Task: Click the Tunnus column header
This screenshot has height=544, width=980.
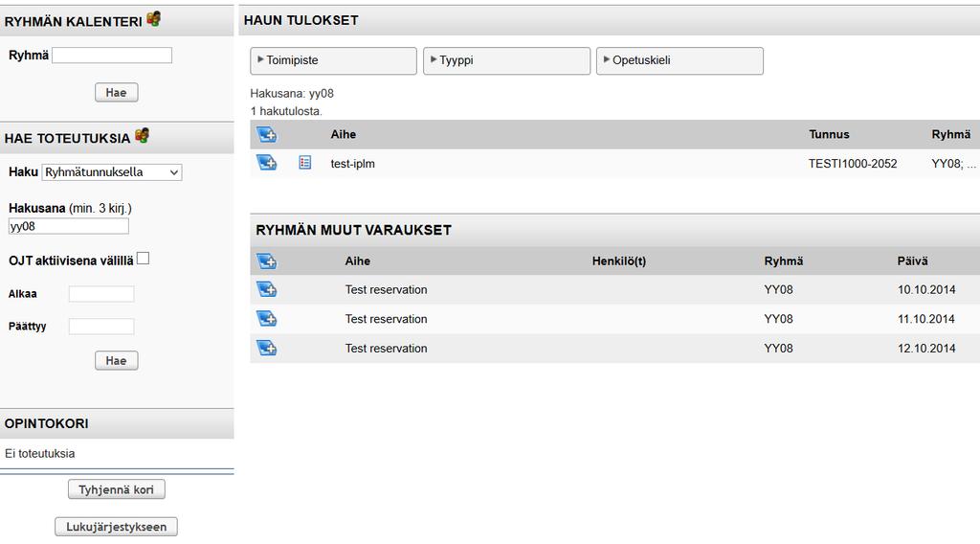Action: pyautogui.click(x=829, y=134)
